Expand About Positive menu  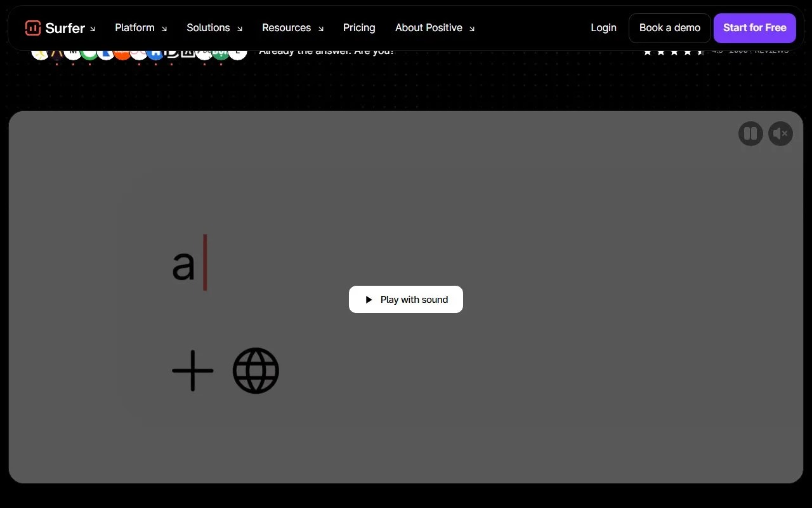(435, 28)
